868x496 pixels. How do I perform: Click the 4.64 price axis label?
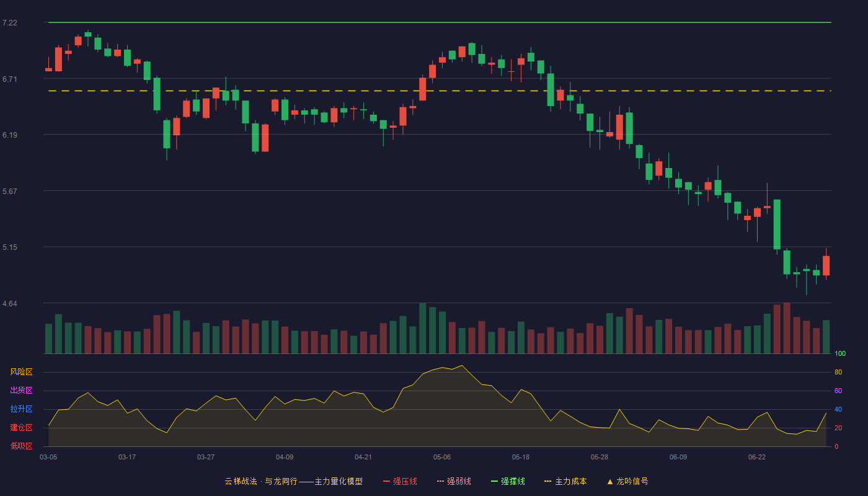point(10,303)
